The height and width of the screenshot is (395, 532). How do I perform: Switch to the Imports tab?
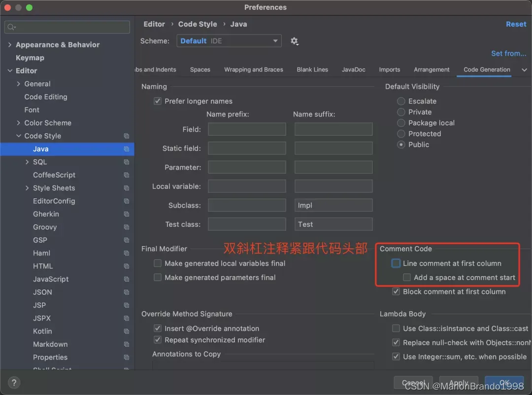click(390, 70)
